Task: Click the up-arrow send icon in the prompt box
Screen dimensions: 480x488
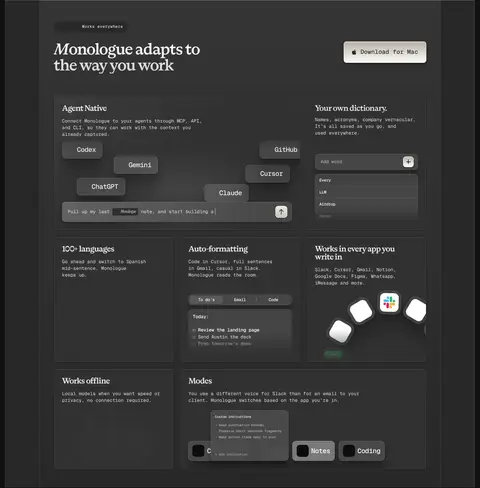Action: pyautogui.click(x=281, y=212)
